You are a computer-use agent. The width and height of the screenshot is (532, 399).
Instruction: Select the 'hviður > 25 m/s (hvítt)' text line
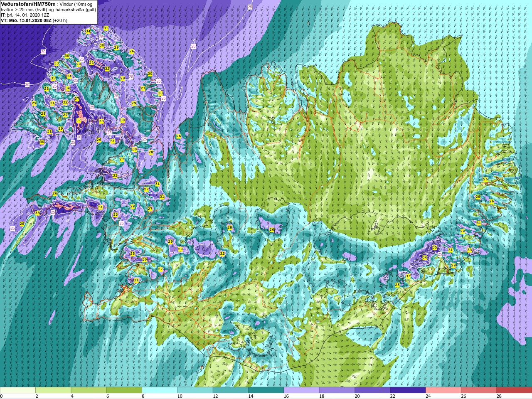coord(25,9)
